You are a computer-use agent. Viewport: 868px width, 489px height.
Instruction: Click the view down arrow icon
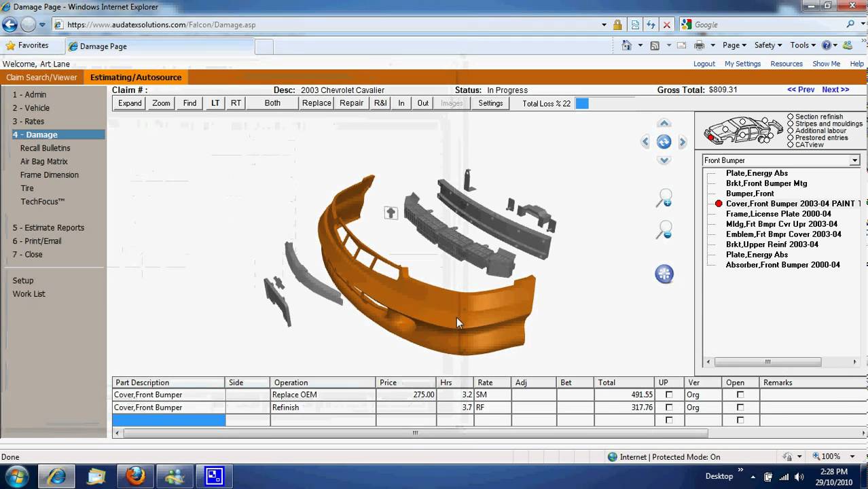(664, 160)
